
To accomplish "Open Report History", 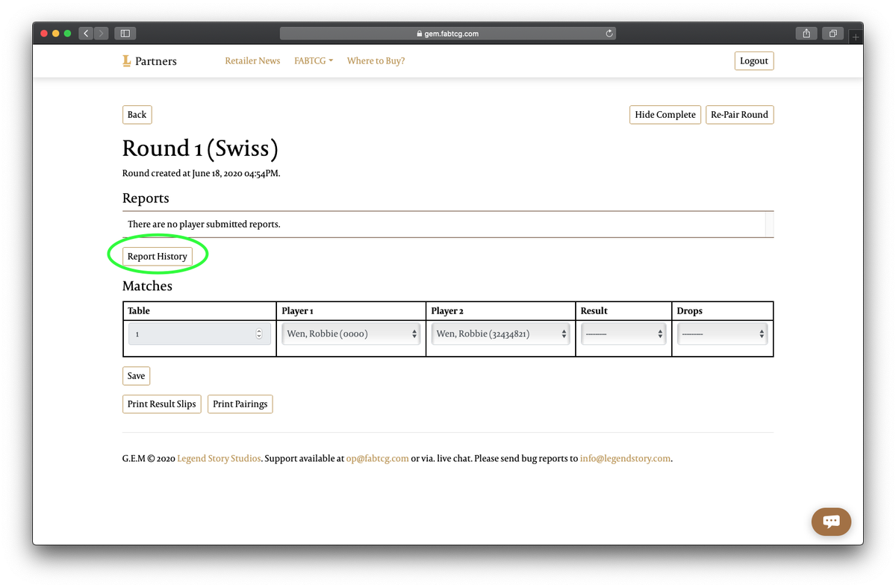I will 158,256.
